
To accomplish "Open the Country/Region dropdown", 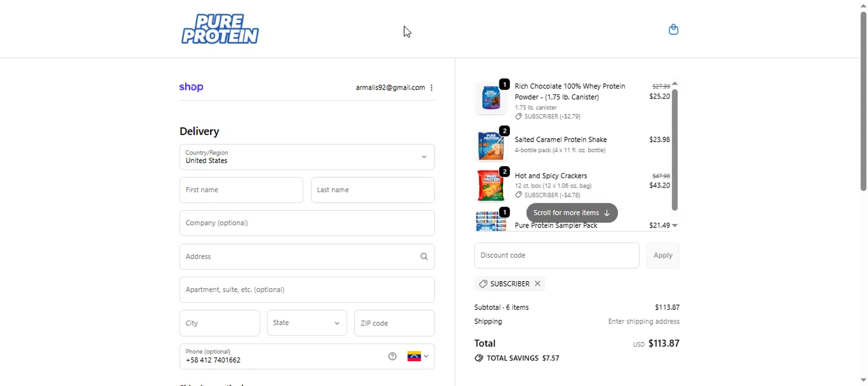I will tap(307, 157).
